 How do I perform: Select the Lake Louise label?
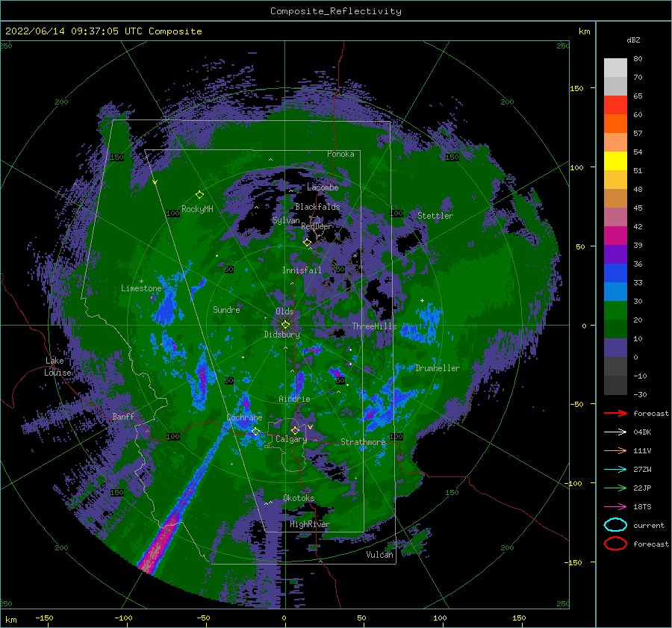(57, 367)
